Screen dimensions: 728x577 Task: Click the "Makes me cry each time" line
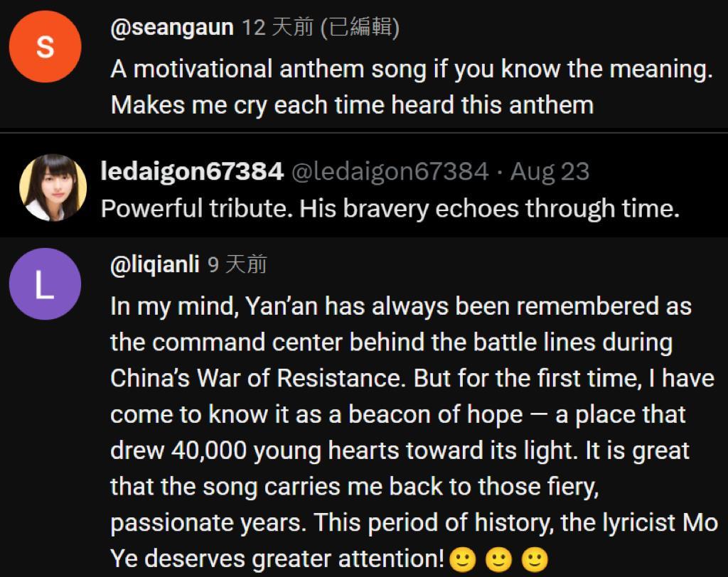pyautogui.click(x=352, y=105)
